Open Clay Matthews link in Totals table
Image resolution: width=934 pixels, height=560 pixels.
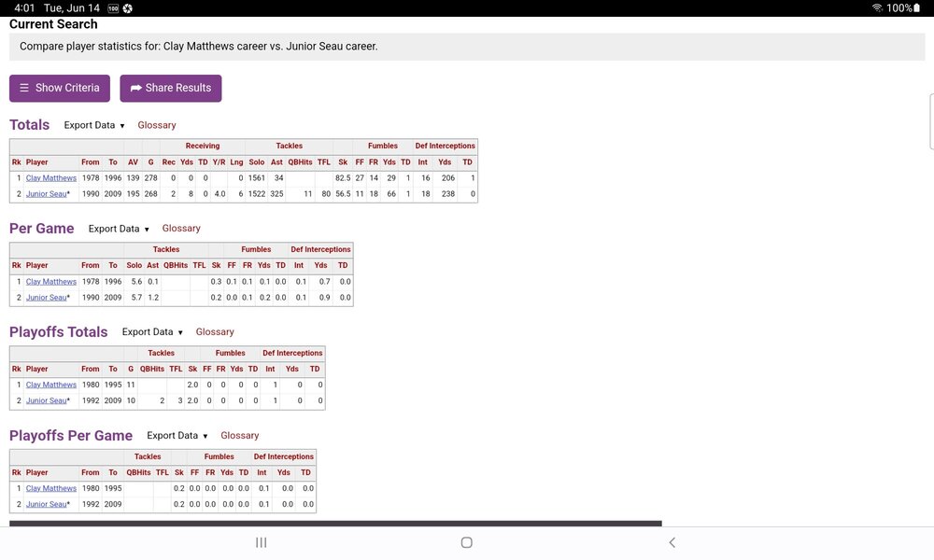(x=51, y=178)
